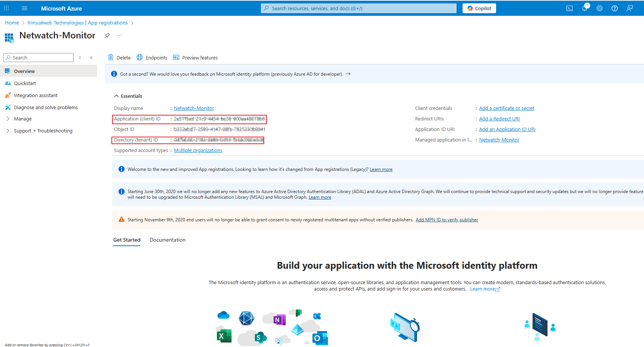
Task: Open the Azure portal waffle menu icon
Action: (x=6, y=8)
